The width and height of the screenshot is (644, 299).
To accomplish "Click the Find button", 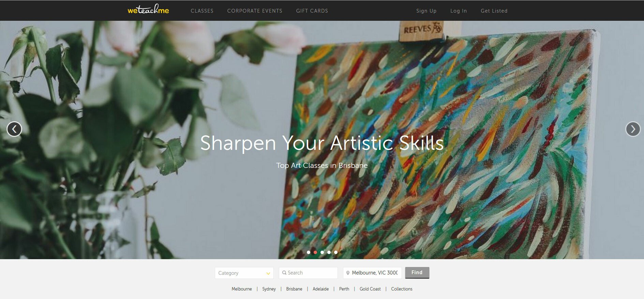I will (x=417, y=272).
